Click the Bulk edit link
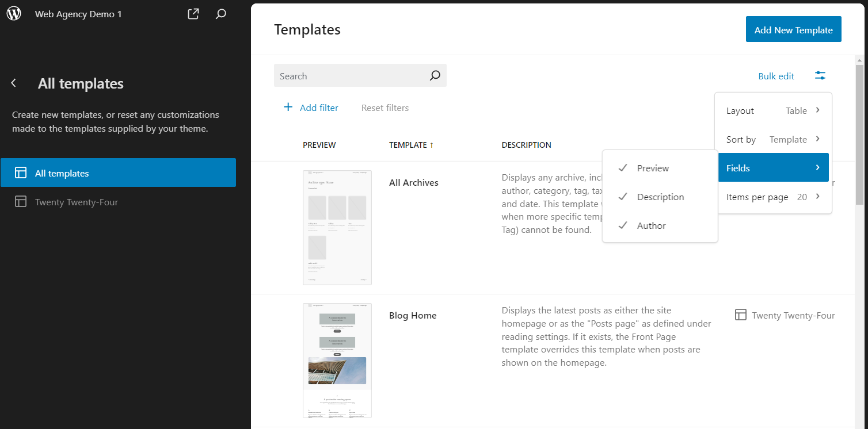The width and height of the screenshot is (868, 429). point(776,76)
